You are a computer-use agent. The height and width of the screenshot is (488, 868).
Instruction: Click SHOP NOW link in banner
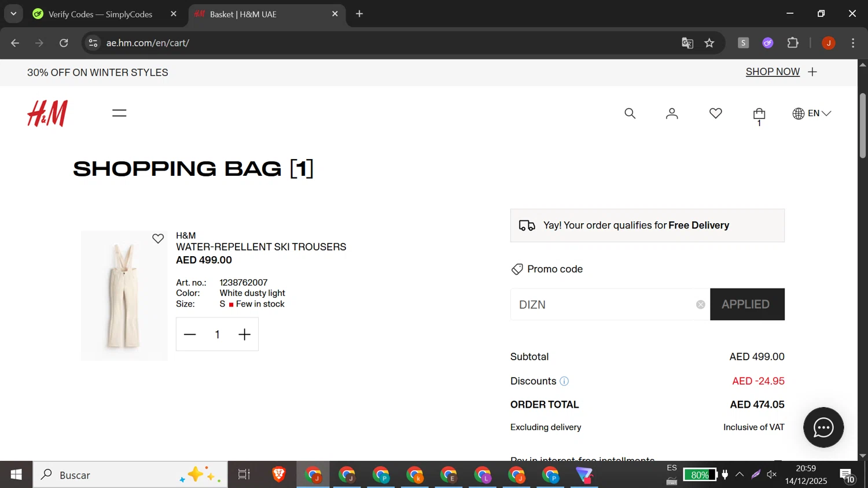773,72
